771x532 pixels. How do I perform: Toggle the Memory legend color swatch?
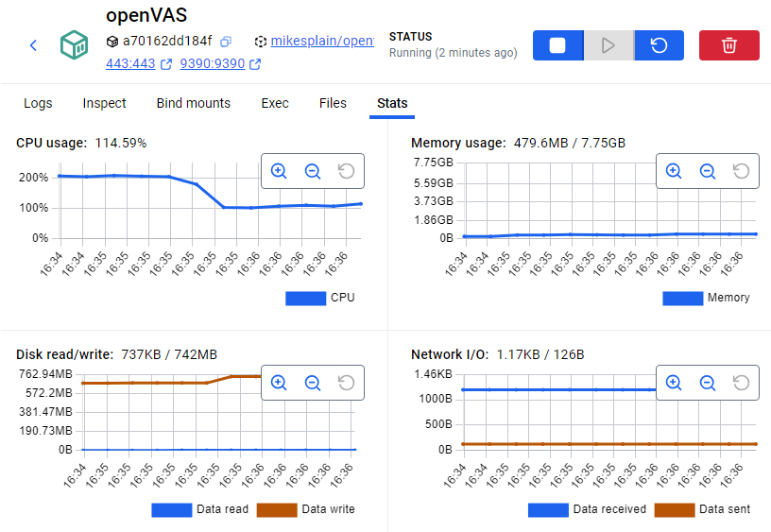683,299
